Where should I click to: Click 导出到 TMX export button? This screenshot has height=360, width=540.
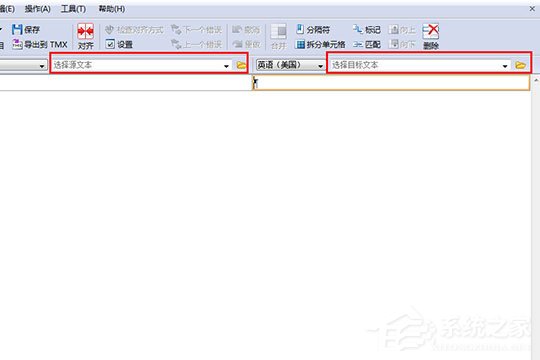click(40, 44)
